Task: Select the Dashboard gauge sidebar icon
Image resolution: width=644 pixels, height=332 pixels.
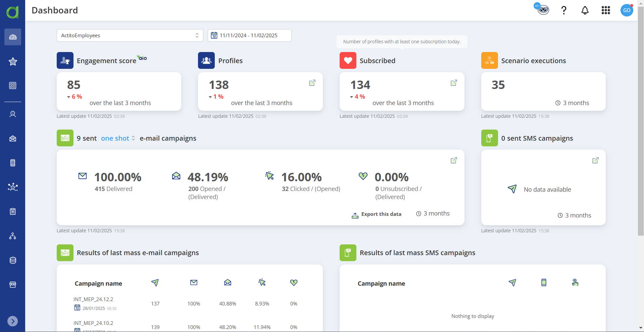Action: [13, 37]
